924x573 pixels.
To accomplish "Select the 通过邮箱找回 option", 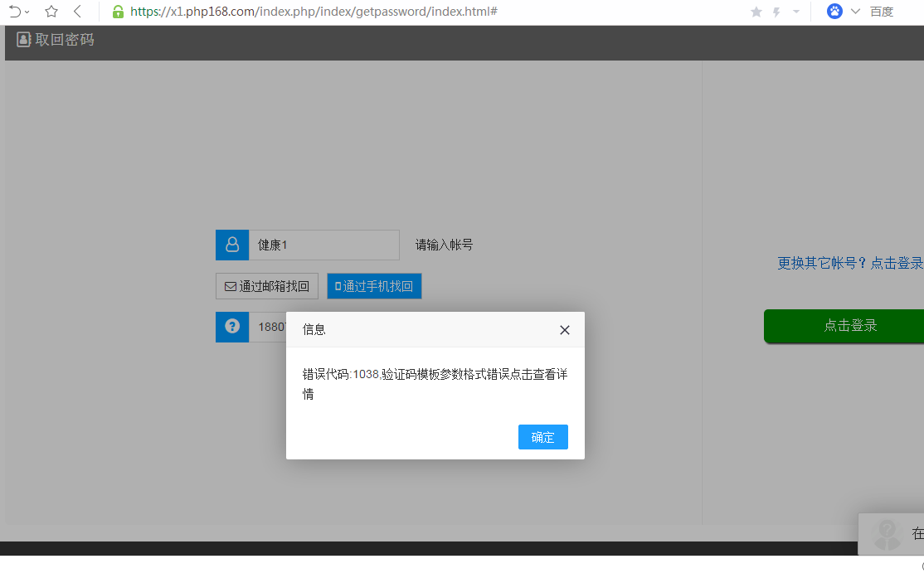I will (x=266, y=286).
